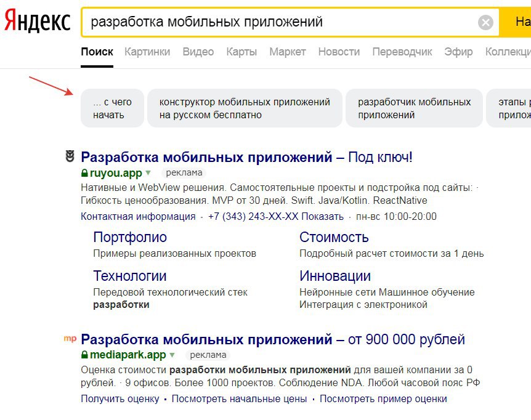Click 'Примеры реализованных проектов' description
This screenshot has height=420, width=531.
pos(175,253)
